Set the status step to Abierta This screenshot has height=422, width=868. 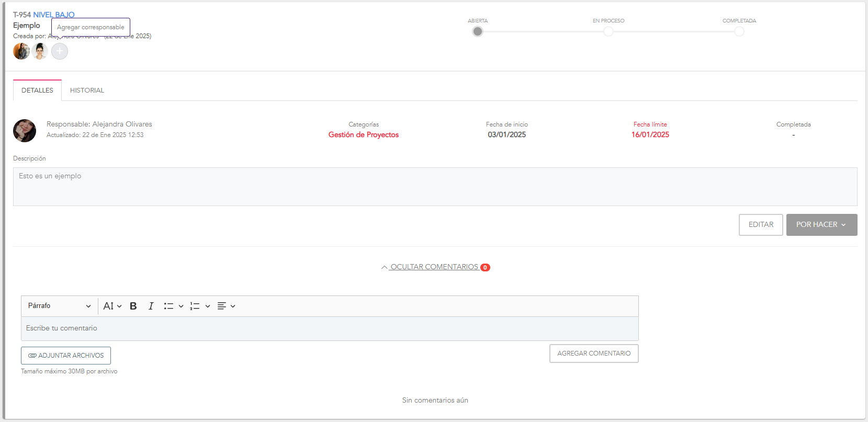coord(477,31)
